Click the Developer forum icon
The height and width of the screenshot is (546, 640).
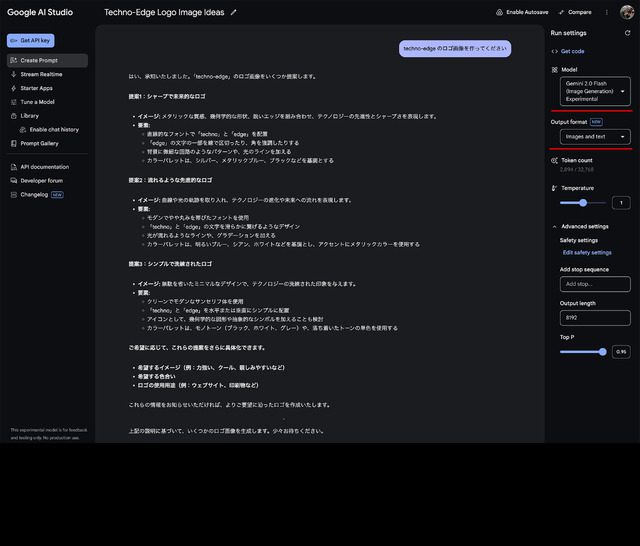(x=13, y=181)
